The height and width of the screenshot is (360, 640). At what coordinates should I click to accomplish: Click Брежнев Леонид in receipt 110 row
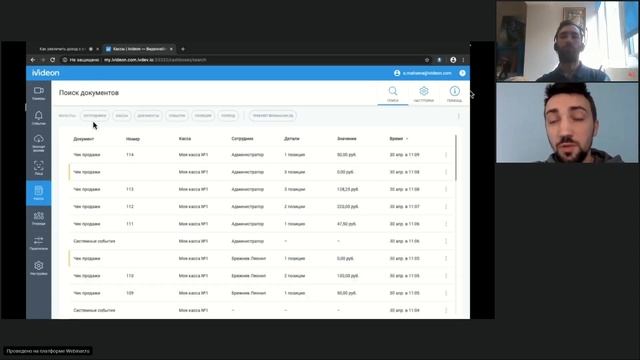(249, 276)
